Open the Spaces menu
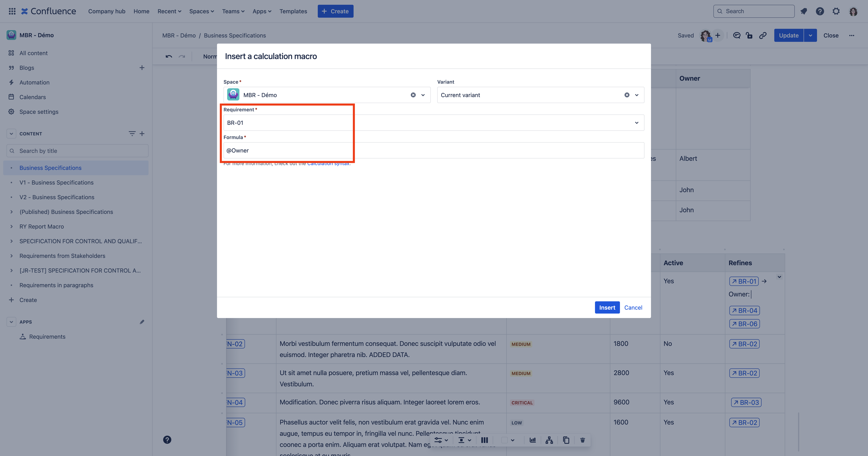 tap(202, 11)
